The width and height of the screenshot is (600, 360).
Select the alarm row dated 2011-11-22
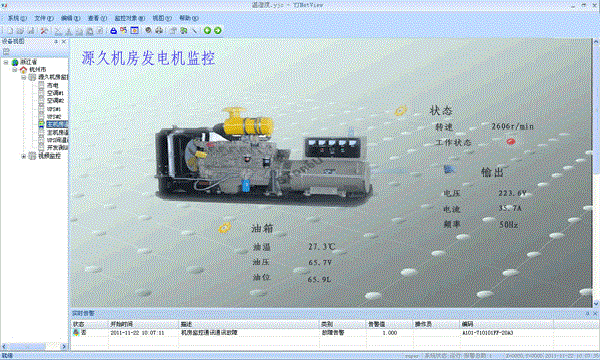(333, 333)
